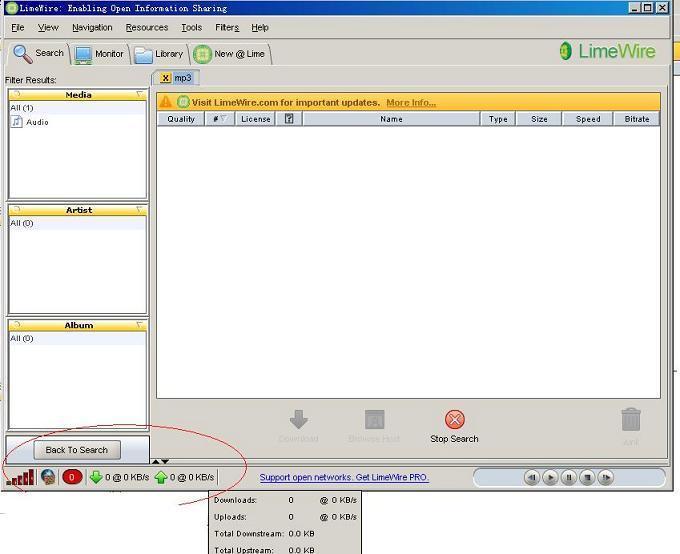The width and height of the screenshot is (680, 554).
Task: Click the Artist filter left-side reset icon
Action: click(x=16, y=210)
